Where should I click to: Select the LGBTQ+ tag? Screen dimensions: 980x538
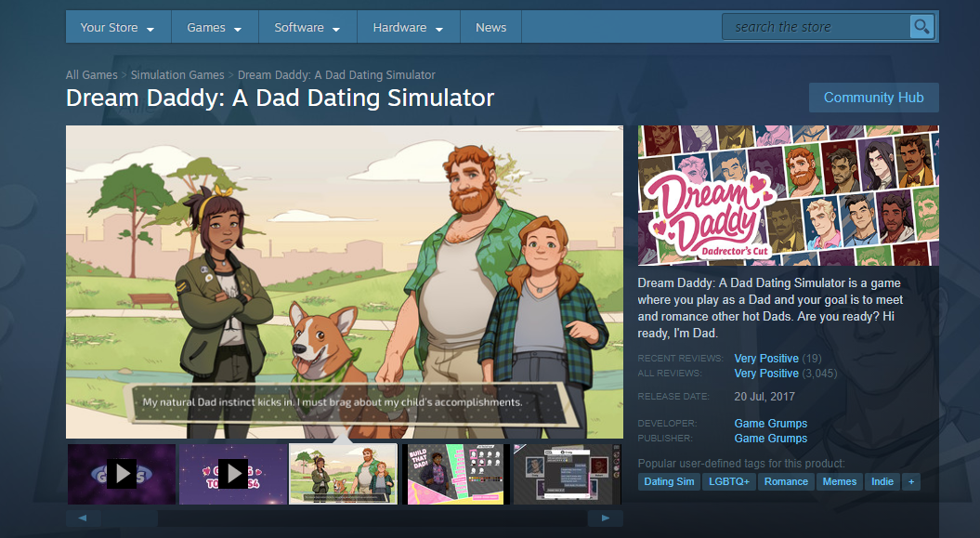[x=729, y=481]
